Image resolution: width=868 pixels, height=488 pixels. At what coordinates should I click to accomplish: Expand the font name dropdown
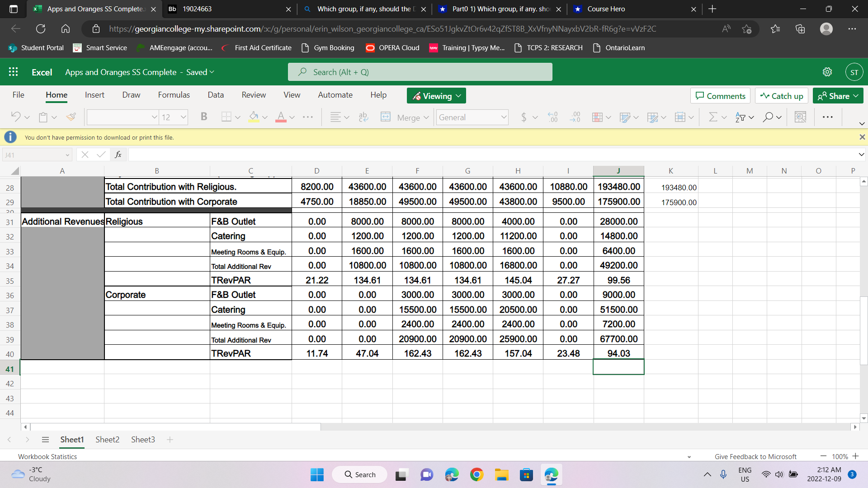tap(154, 117)
